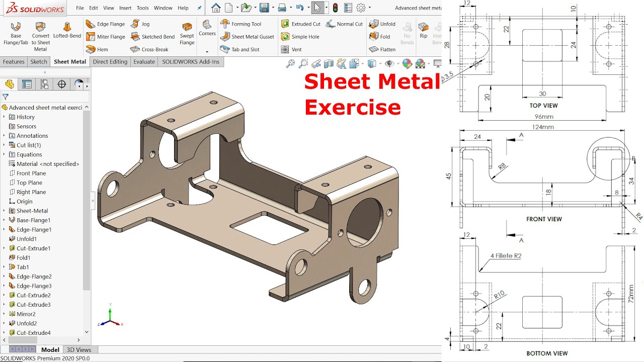Switch to the 3D Views tab
Viewport: 644px width, 362px height.
[x=79, y=349]
